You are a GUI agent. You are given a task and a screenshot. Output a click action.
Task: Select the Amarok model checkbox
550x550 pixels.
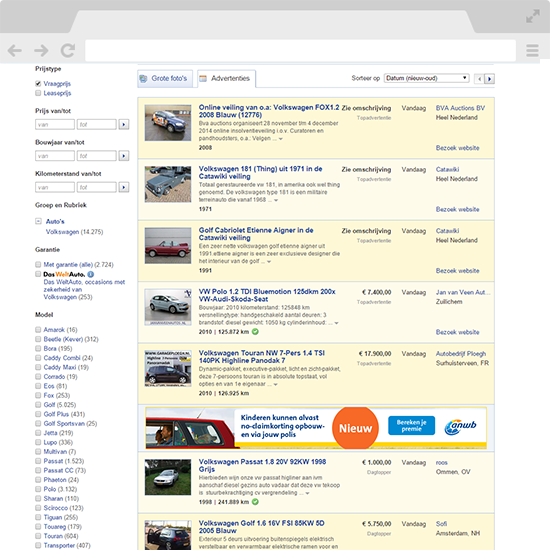[38, 330]
